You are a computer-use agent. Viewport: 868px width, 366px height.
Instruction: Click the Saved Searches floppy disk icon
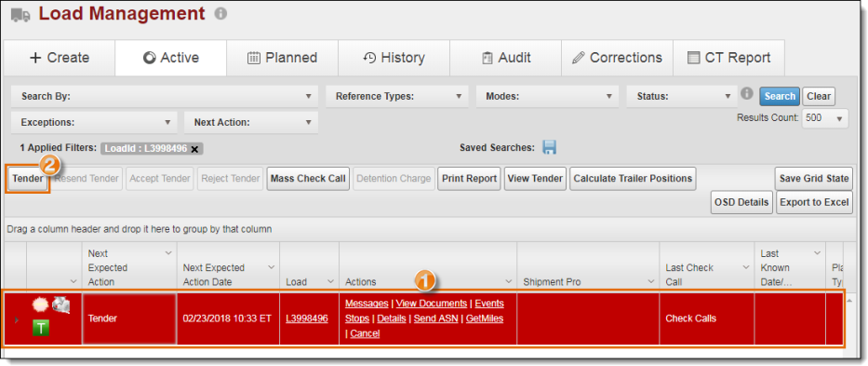[x=549, y=147]
